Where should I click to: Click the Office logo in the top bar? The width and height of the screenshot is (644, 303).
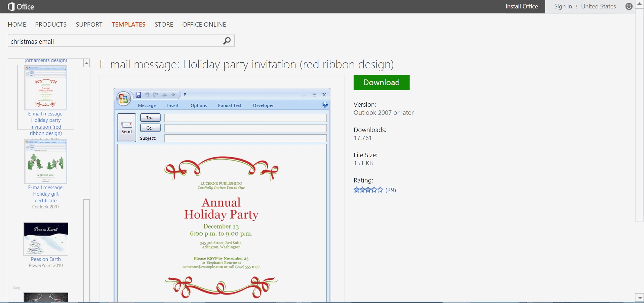pos(20,6)
